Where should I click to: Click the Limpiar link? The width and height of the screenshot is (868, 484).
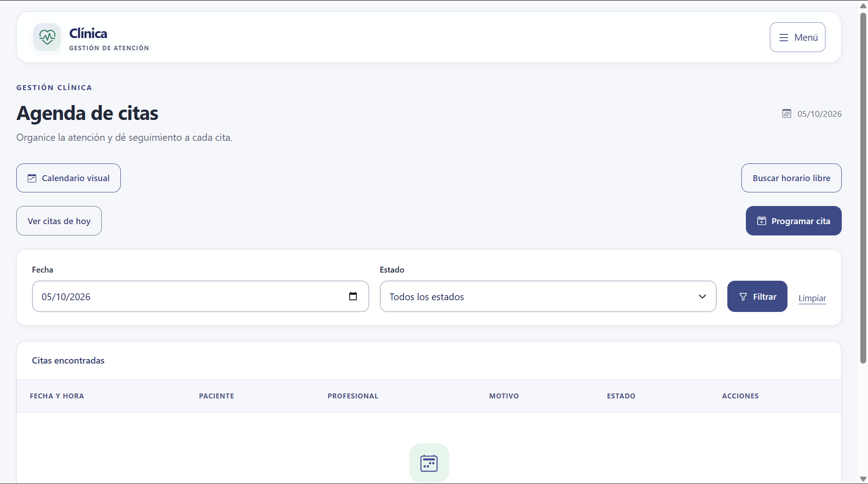(812, 298)
